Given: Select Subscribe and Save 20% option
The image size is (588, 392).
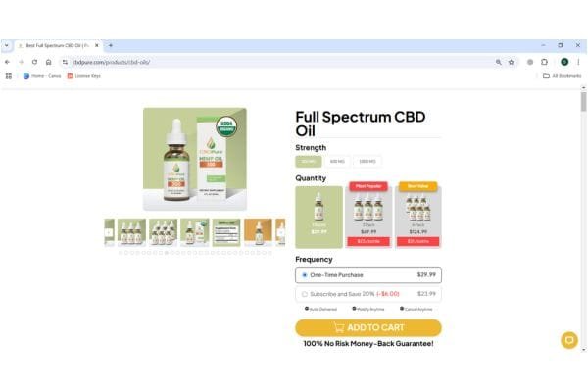Looking at the screenshot, I should 368,294.
